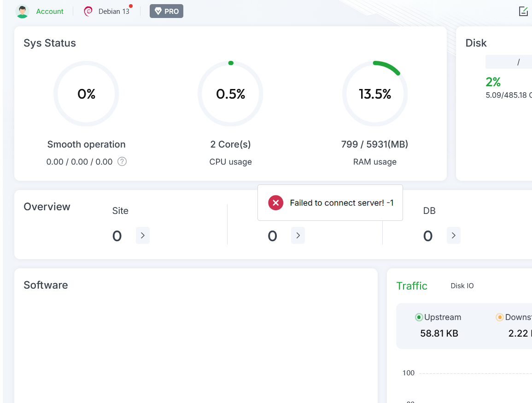Open the DB count arrow
This screenshot has width=532, height=403.
454,235
